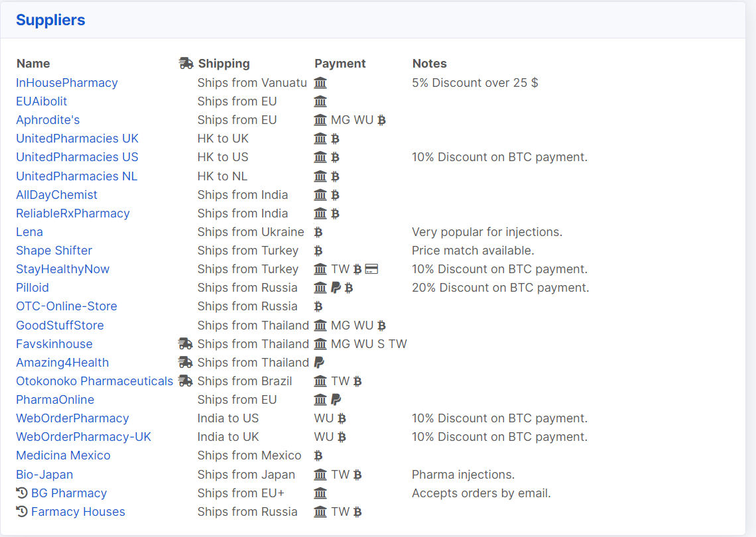Click the Bitcoin icon in WebOrderPharmacy-UK row
The image size is (756, 537).
pyautogui.click(x=342, y=437)
